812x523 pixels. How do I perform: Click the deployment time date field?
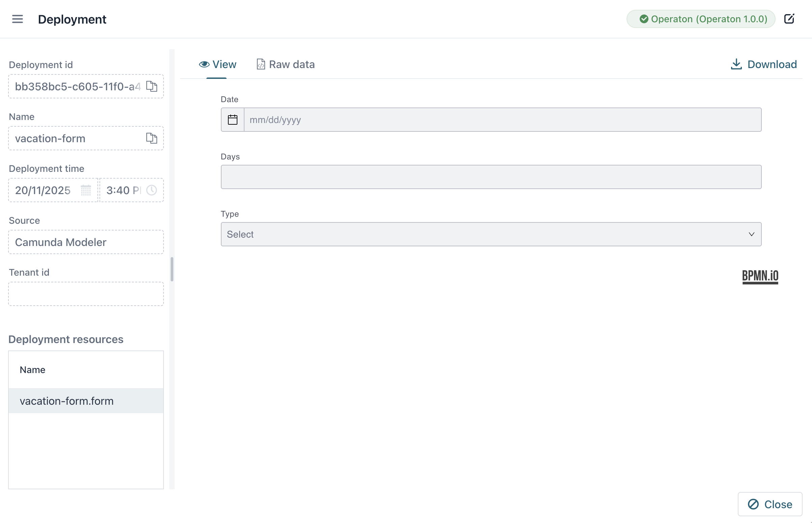pos(42,190)
